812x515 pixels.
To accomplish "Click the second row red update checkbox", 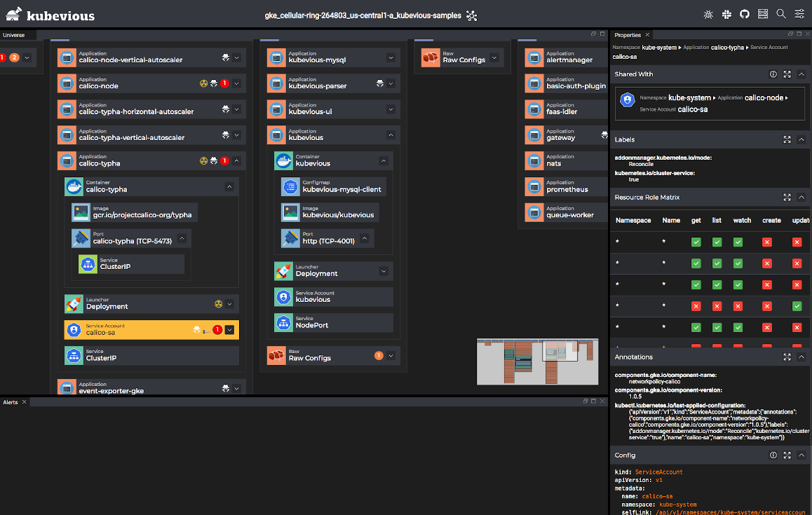I will tap(797, 263).
